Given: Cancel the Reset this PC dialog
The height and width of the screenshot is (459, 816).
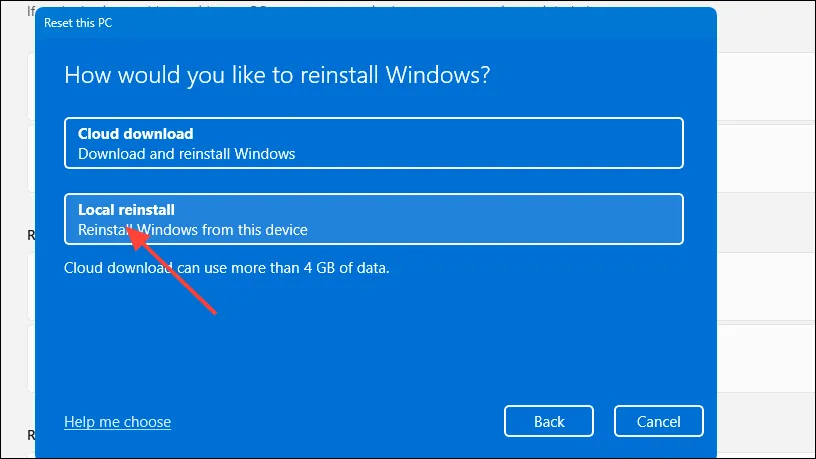Looking at the screenshot, I should [x=658, y=421].
